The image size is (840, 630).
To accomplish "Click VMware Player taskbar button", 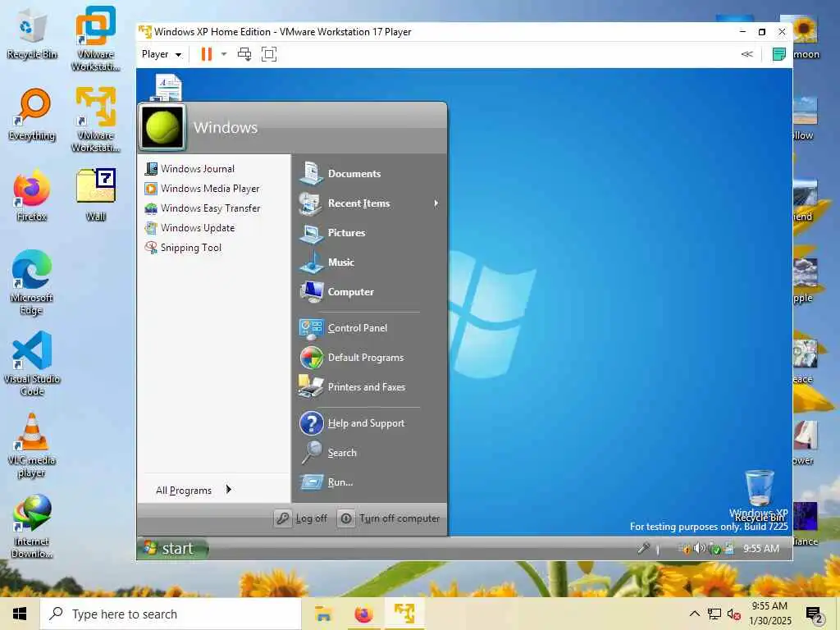I will click(404, 614).
